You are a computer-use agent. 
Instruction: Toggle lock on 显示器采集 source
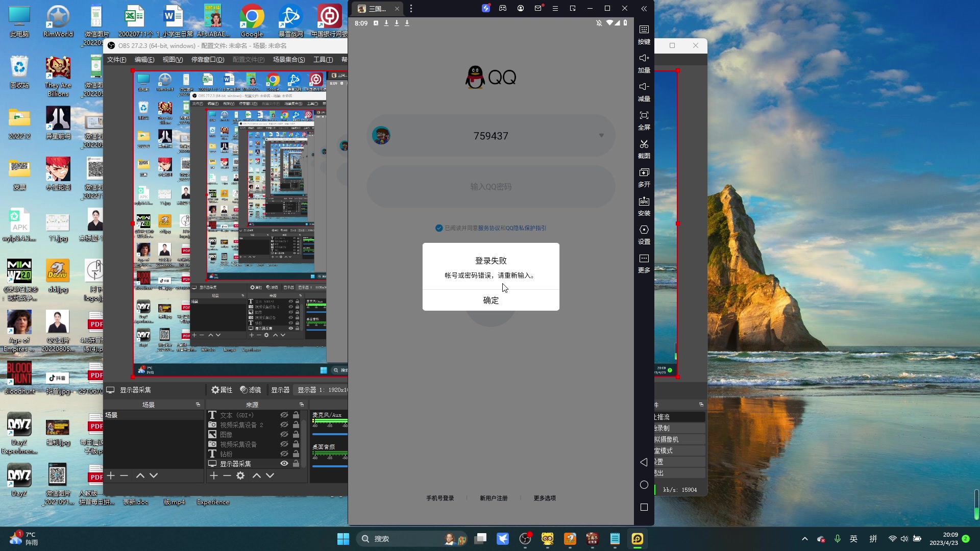[296, 464]
